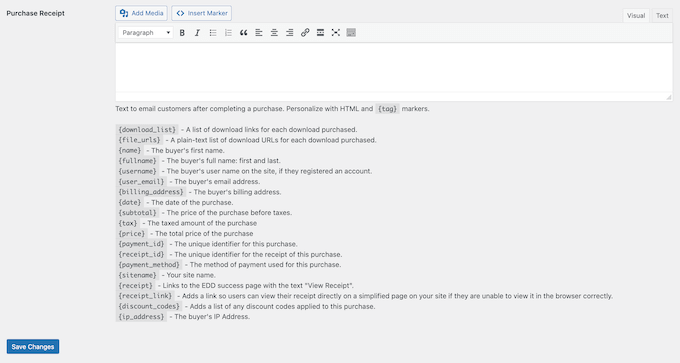The height and width of the screenshot is (363, 680).
Task: Align text left
Action: 259,33
